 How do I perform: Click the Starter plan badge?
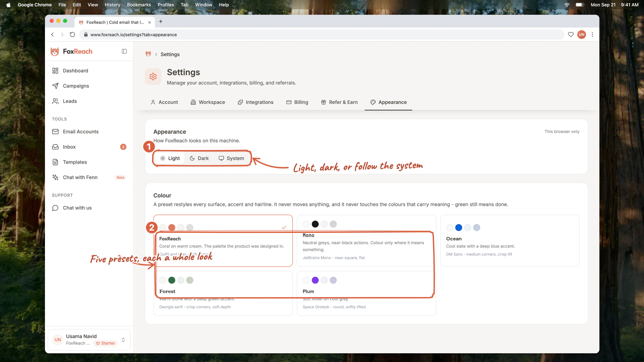[x=106, y=343]
